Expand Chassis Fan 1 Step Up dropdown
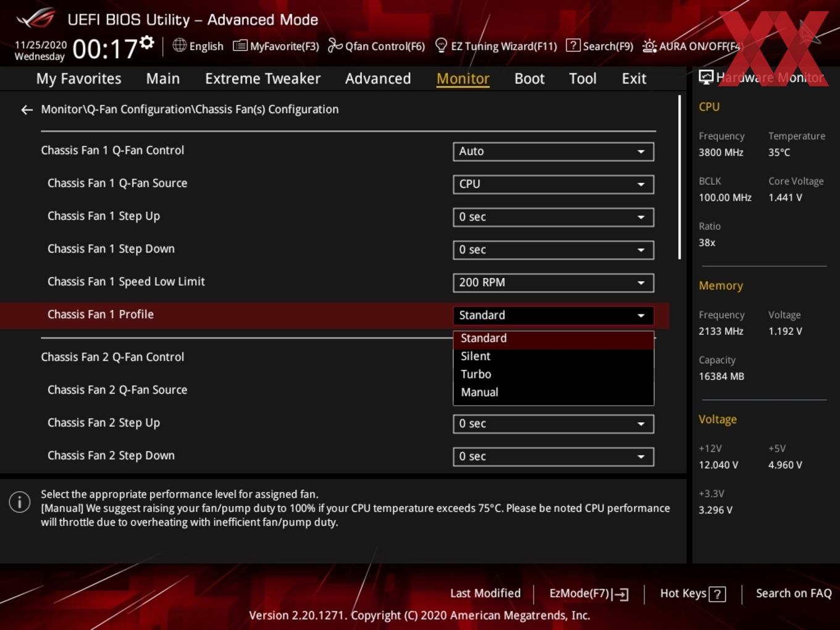840x630 pixels. 553,217
